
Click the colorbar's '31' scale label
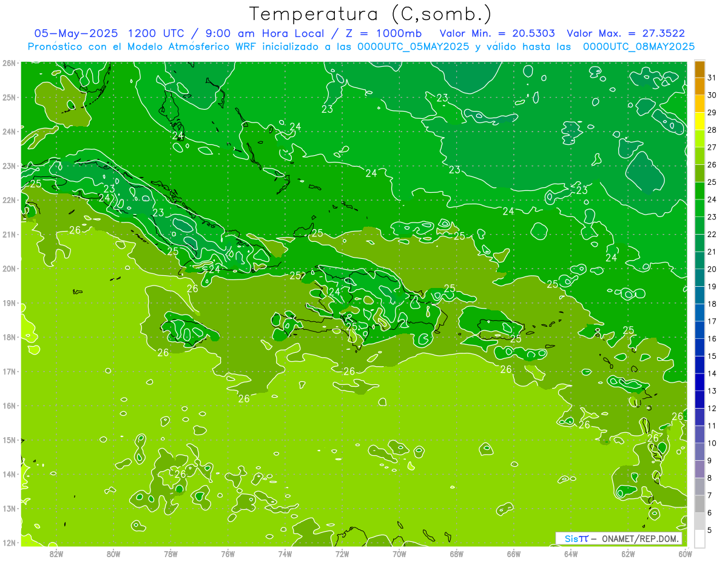point(712,78)
